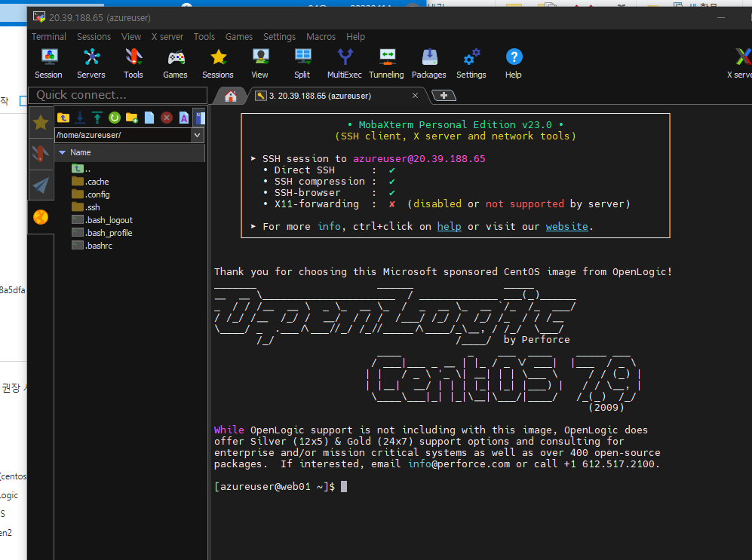Viewport: 752px width, 560px height.
Task: Open the View toolbar button
Action: 260,64
